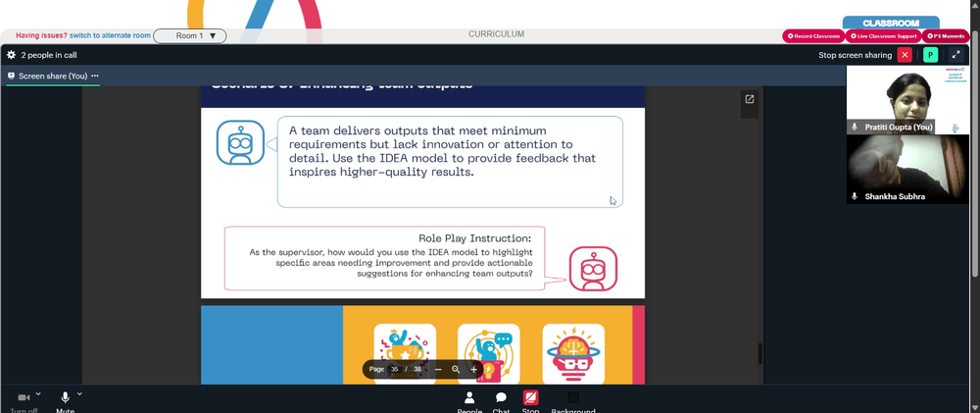This screenshot has width=980, height=413.
Task: Click the red robot icon by Role Play
Action: click(593, 269)
